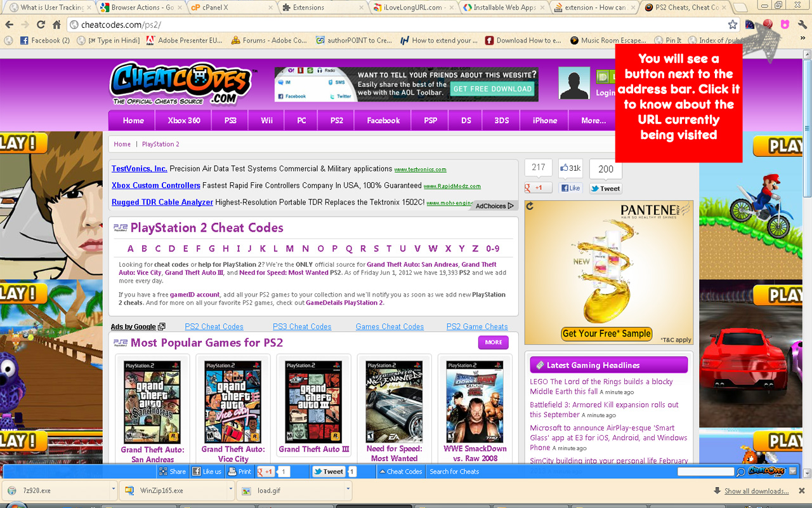Click the 'Get Your Free Sample' button
Screen dimensions: 812x508
click(606, 333)
